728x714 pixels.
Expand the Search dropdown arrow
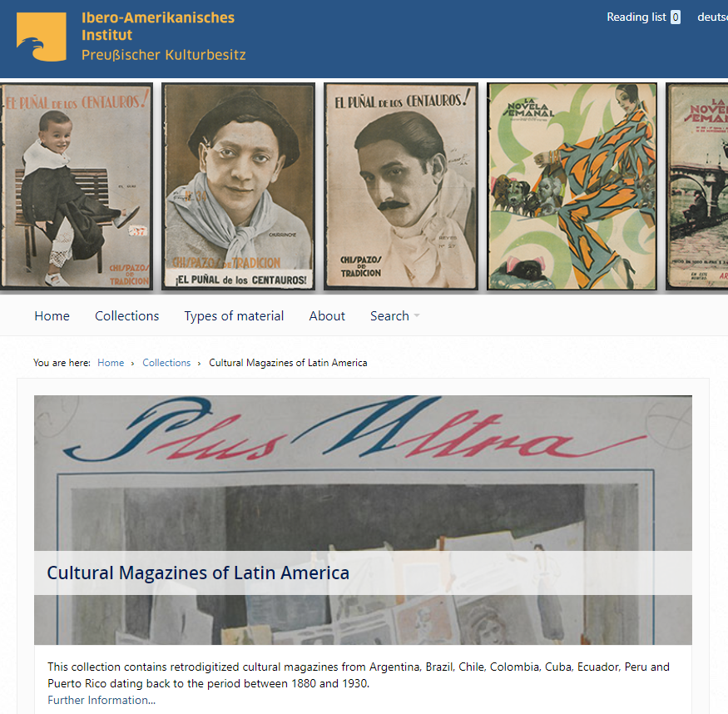point(417,315)
